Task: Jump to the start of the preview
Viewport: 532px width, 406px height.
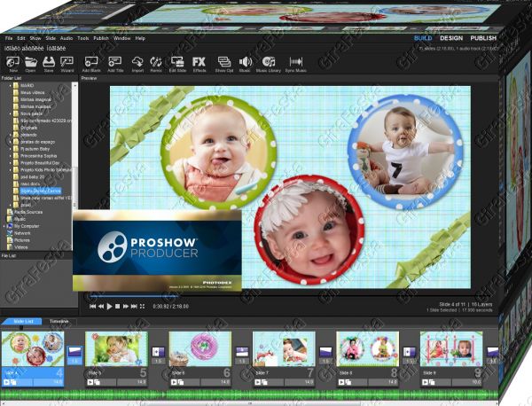Action: pyautogui.click(x=92, y=307)
